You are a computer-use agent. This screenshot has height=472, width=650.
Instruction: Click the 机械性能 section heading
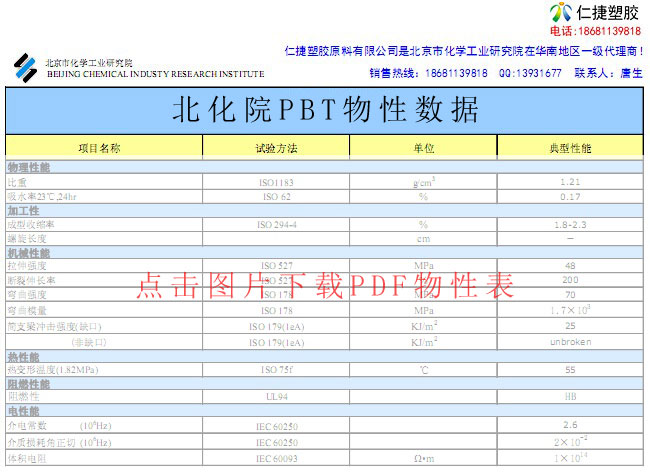coord(29,253)
